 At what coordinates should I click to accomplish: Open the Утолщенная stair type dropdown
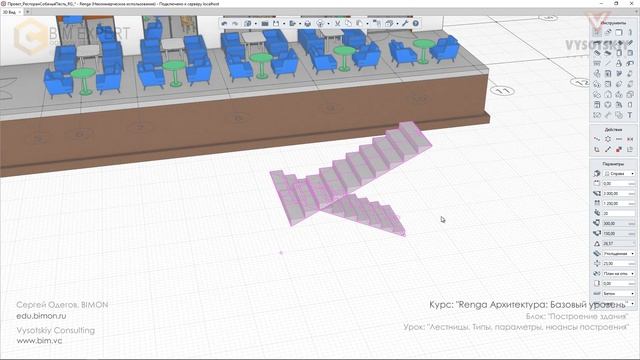click(619, 253)
